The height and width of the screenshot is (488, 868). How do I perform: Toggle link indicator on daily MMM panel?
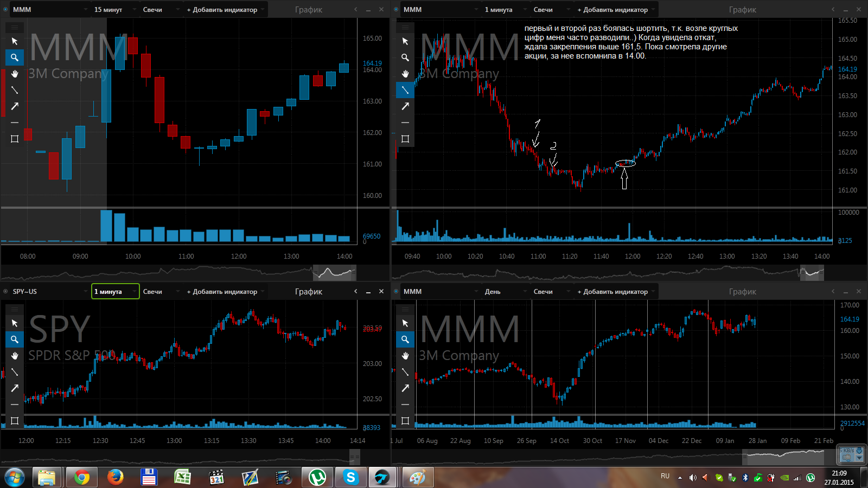(395, 292)
